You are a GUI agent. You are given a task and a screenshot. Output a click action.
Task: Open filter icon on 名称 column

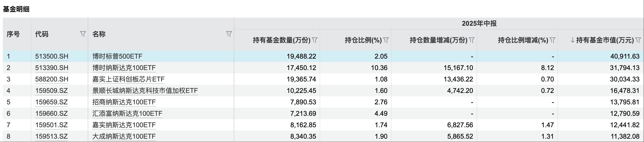click(x=229, y=34)
